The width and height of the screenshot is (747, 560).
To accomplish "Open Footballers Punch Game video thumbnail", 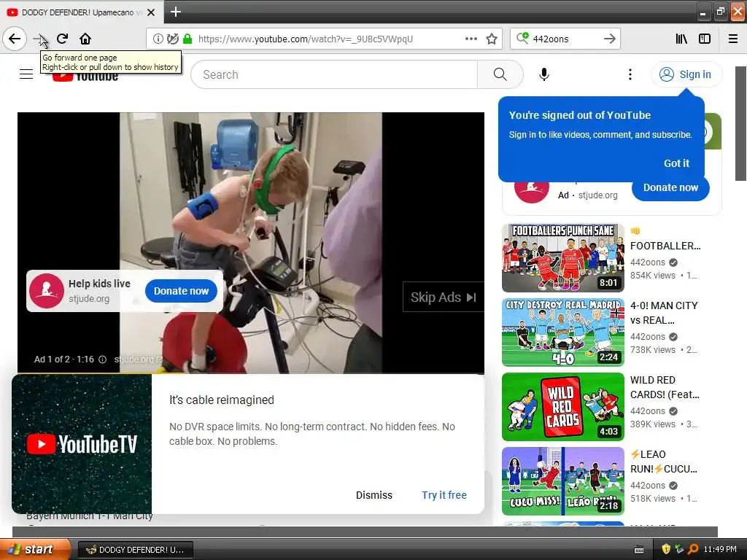I will (x=562, y=257).
